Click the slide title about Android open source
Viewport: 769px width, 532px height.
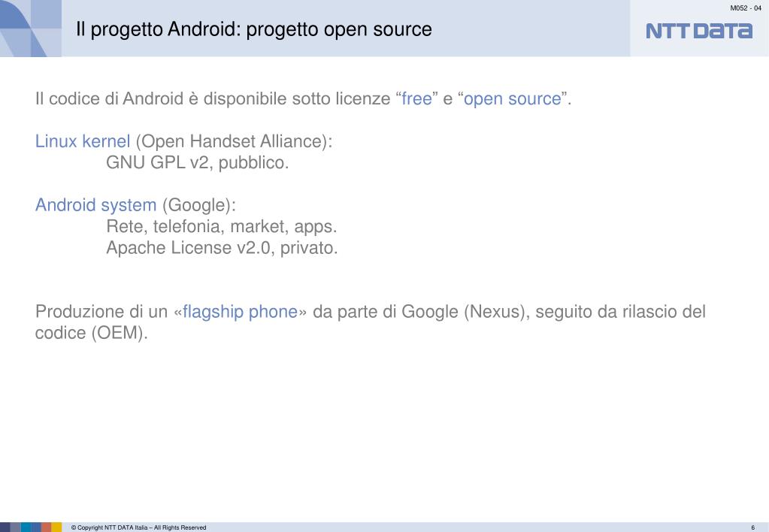point(254,29)
